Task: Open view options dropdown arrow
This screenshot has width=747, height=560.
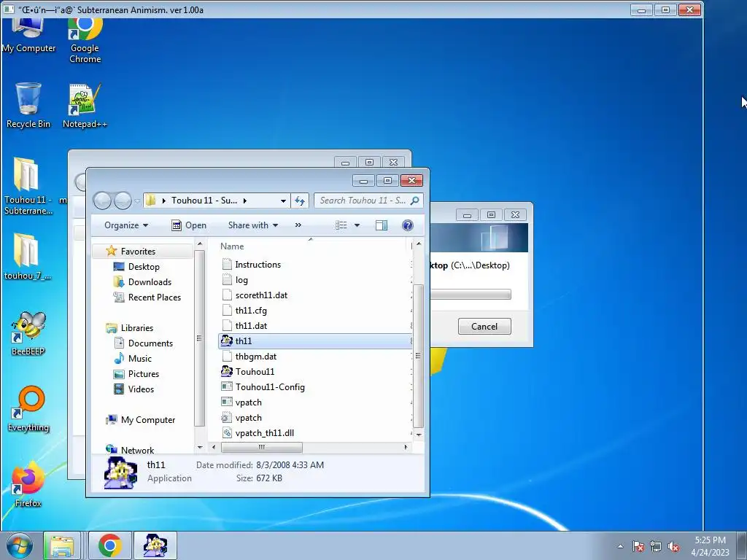Action: pyautogui.click(x=357, y=225)
